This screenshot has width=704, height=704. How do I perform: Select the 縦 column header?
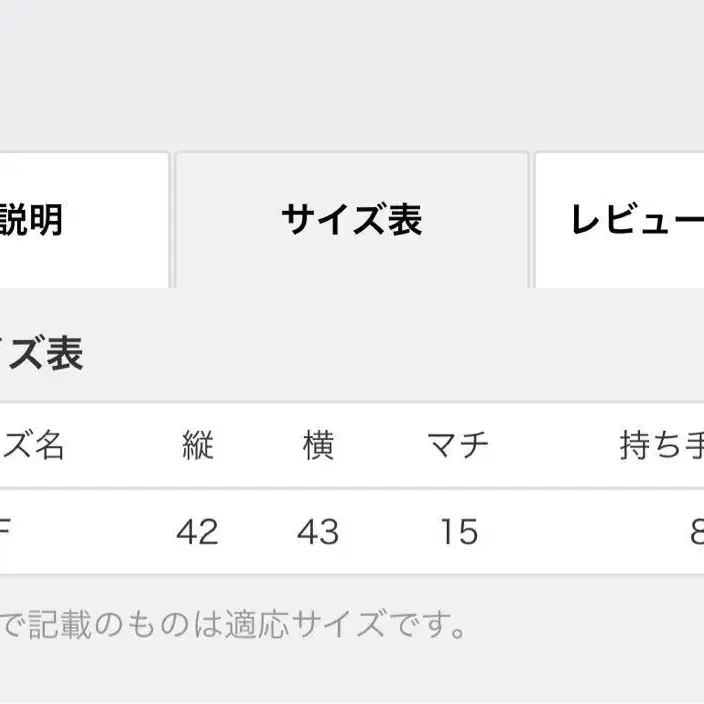pos(198,445)
